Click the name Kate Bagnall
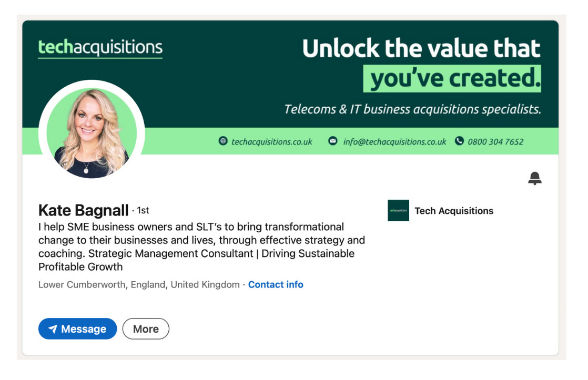Screen dimensions: 588x380 (x=84, y=211)
